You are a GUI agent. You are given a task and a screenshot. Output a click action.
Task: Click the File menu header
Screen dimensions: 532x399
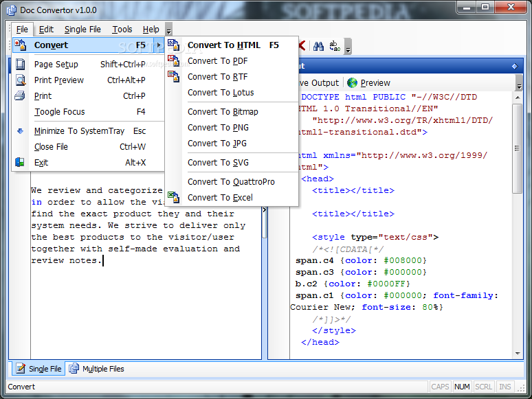[x=22, y=30]
